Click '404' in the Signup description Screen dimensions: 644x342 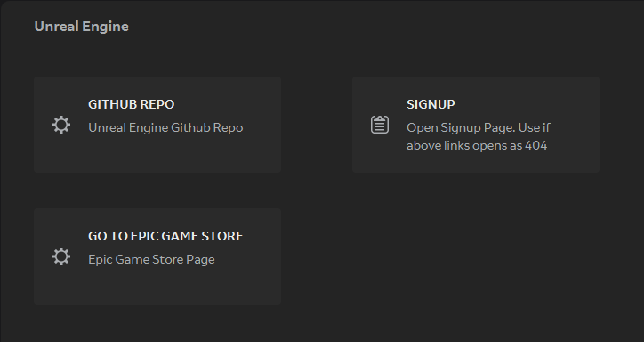536,145
